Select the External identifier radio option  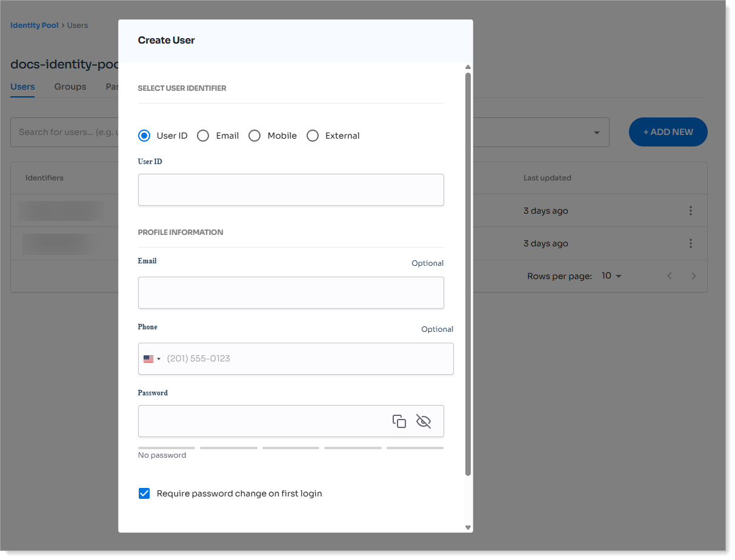pyautogui.click(x=313, y=136)
